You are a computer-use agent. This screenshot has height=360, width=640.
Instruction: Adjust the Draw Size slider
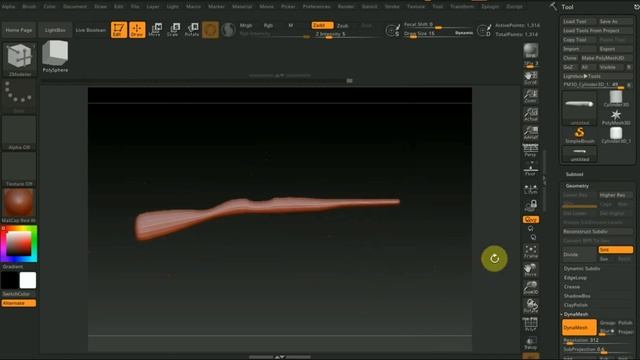click(439, 34)
